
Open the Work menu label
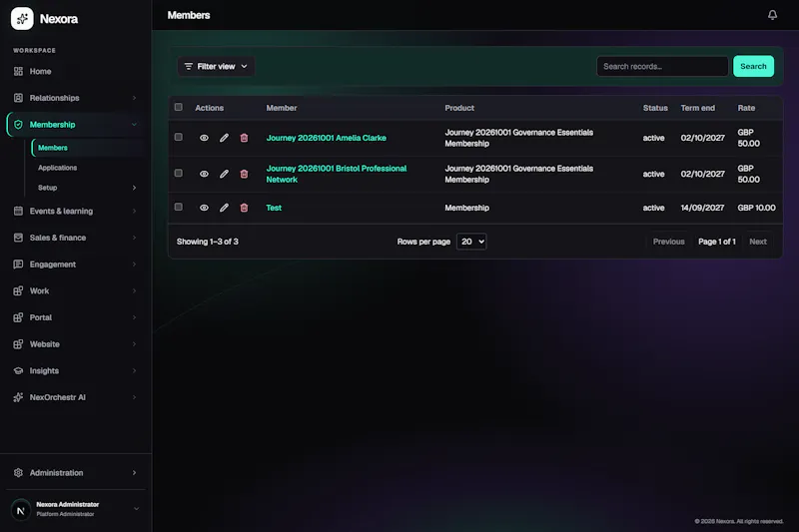tap(39, 290)
